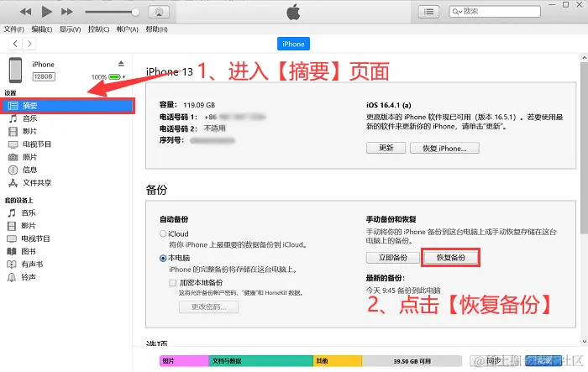Click the 恢复备份 button
Viewport: 588px width, 372px height.
coord(451,258)
